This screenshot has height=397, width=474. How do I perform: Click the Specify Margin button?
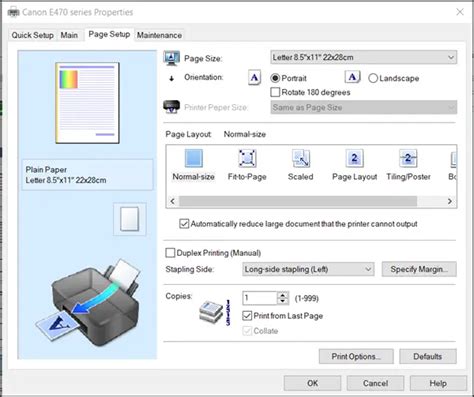click(419, 269)
